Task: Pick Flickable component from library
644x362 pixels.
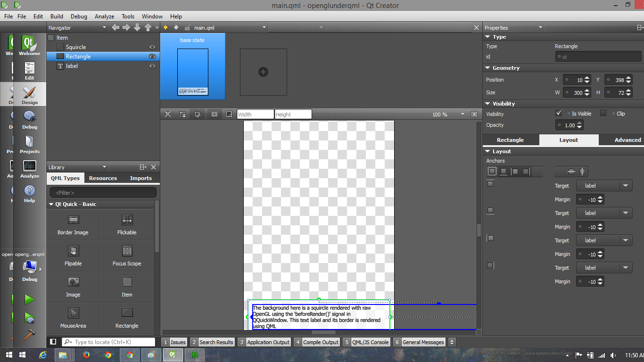Action: [127, 225]
